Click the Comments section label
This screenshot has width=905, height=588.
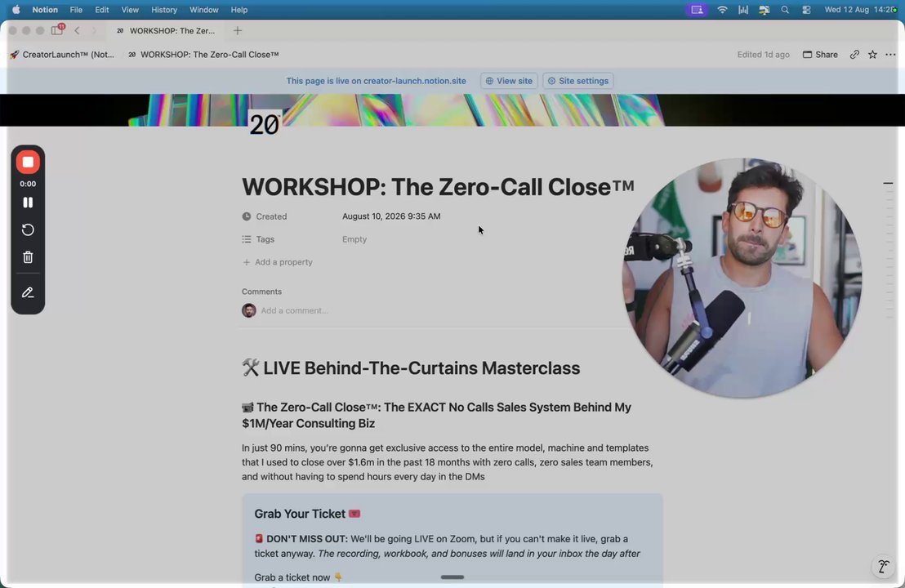point(261,292)
